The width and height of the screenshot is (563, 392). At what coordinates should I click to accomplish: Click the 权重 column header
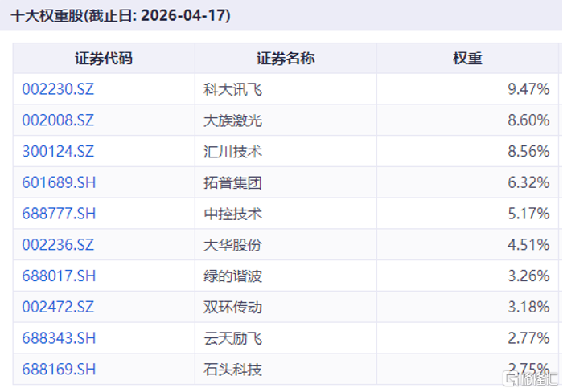pos(467,59)
